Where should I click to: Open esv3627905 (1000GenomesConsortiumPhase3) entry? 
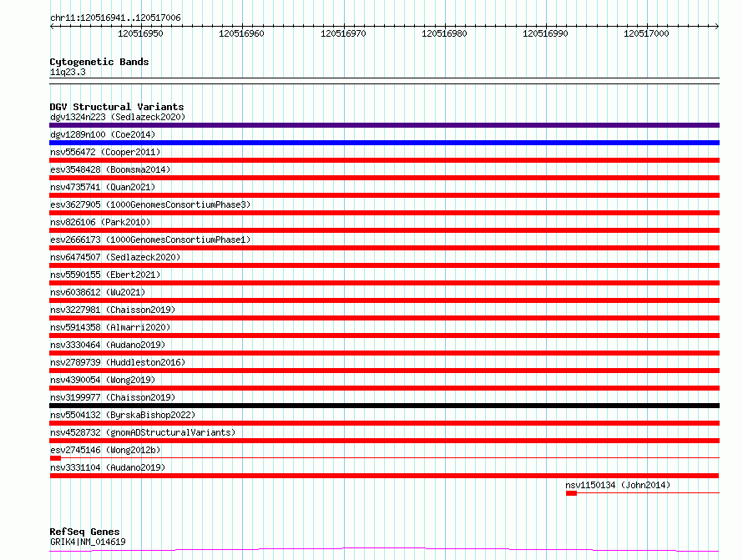[150, 204]
